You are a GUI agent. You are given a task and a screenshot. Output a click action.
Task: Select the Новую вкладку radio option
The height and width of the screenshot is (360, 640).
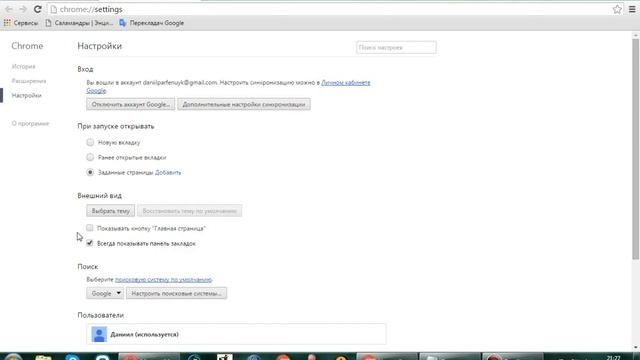(90, 142)
